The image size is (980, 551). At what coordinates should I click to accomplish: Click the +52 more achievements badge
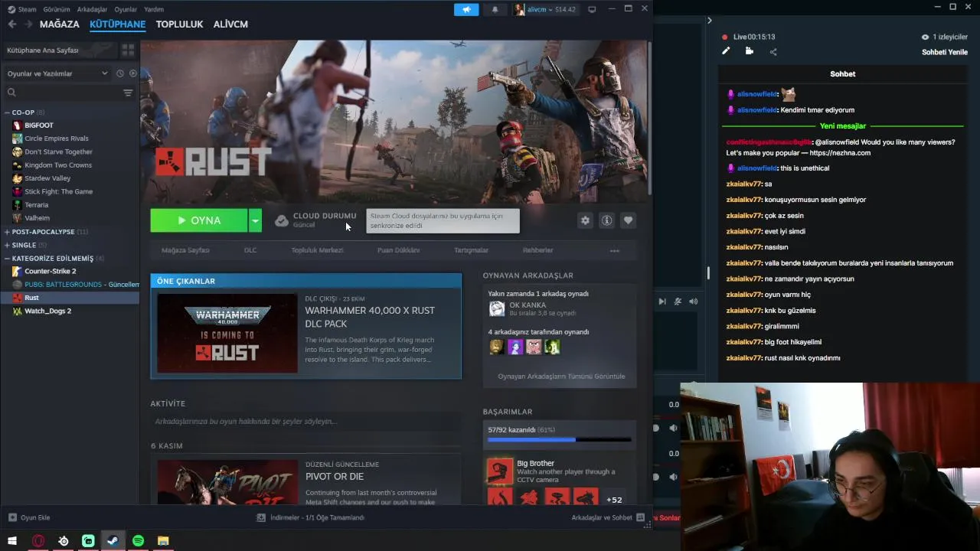coord(614,500)
